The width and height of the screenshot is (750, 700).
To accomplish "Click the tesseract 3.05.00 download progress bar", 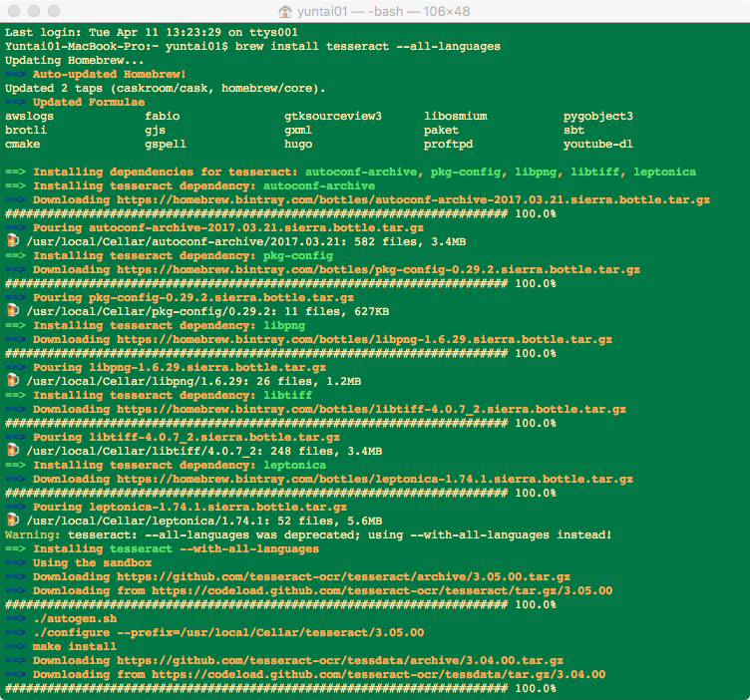I will pos(256,605).
